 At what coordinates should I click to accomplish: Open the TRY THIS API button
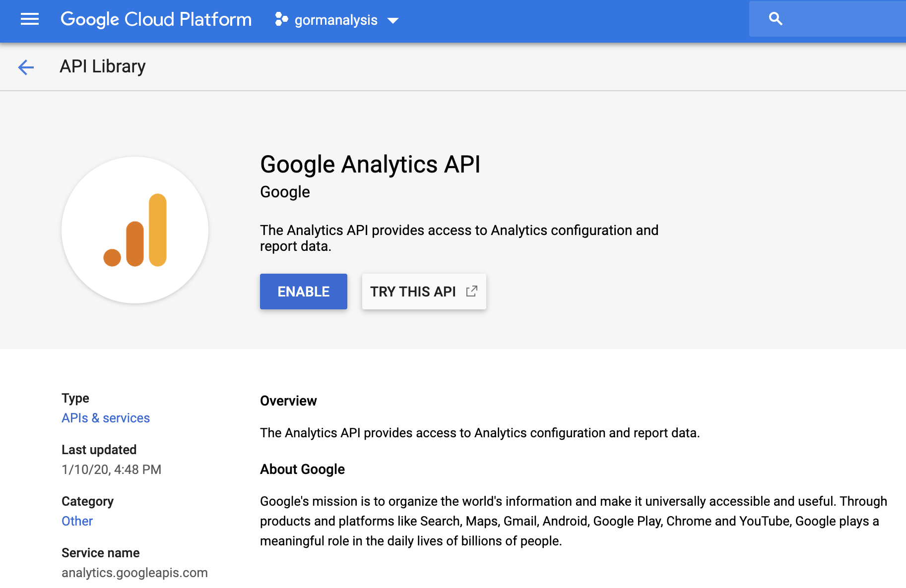point(424,292)
